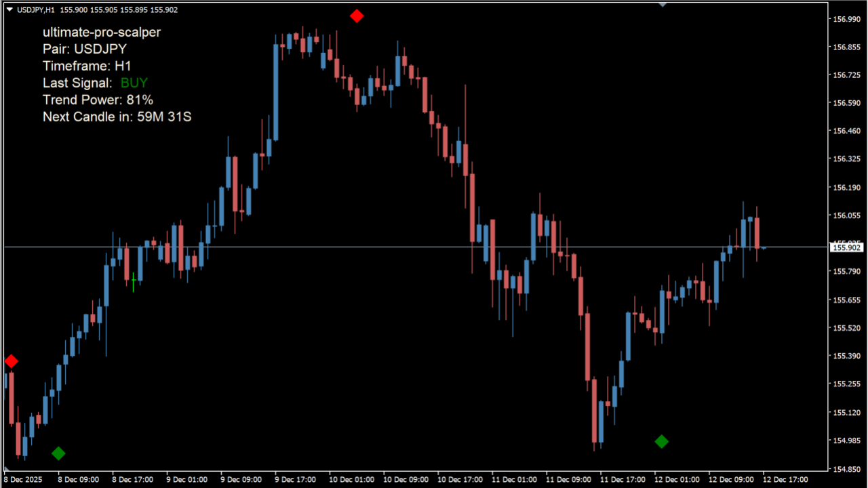Click the ultimate-pro-scalper indicator label
The height and width of the screenshot is (488, 868).
click(x=102, y=32)
